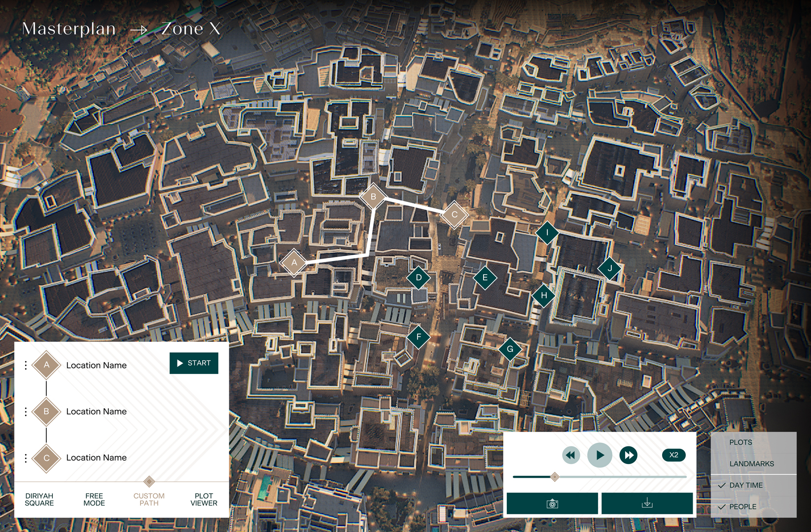Select map marker B on the path
811x532 pixels.
coord(373,197)
